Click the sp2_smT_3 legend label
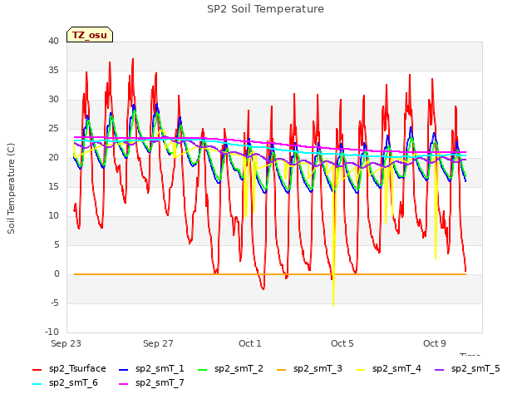This screenshot has width=532, height=399. [x=318, y=368]
